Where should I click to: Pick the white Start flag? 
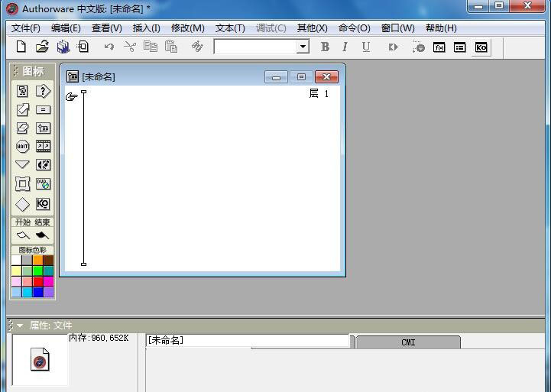pyautogui.click(x=23, y=235)
